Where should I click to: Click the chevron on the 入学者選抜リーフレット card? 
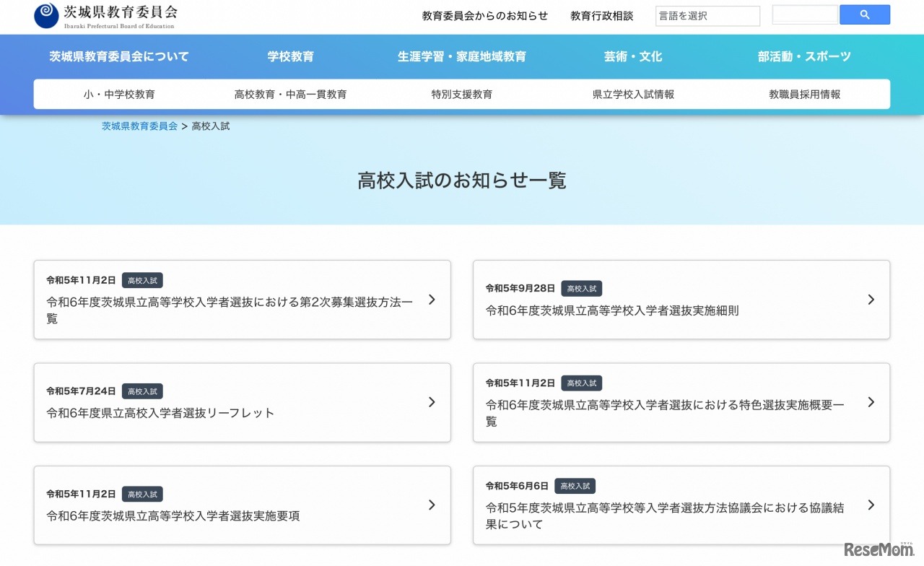(x=432, y=402)
